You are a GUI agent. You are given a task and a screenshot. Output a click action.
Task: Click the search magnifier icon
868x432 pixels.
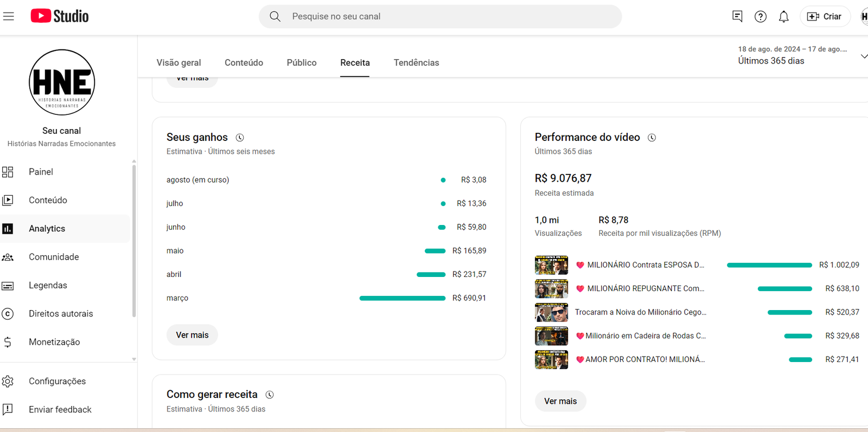(x=275, y=16)
